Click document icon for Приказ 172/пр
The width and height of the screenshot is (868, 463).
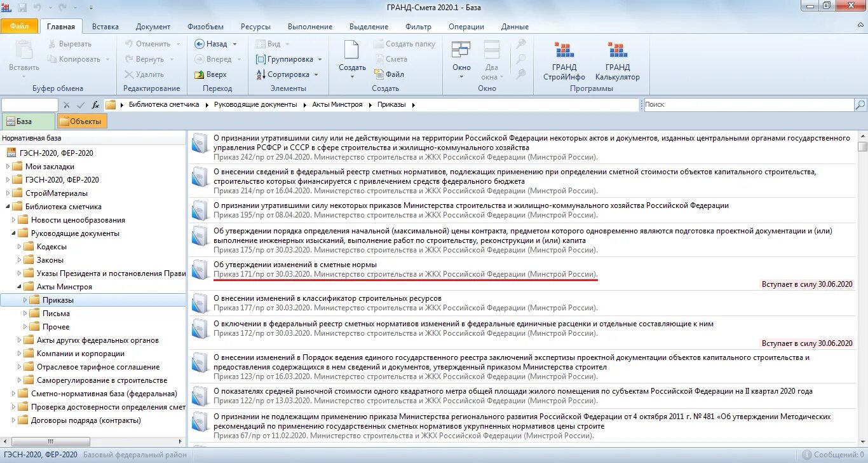[200, 328]
